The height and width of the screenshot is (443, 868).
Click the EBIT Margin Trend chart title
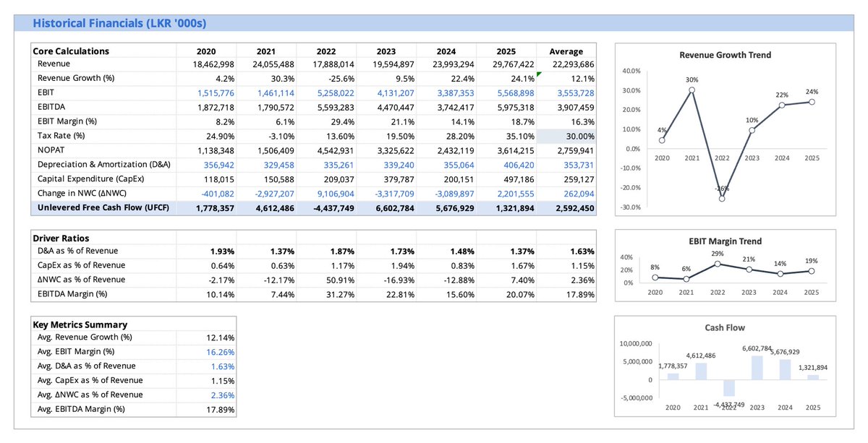(x=725, y=241)
